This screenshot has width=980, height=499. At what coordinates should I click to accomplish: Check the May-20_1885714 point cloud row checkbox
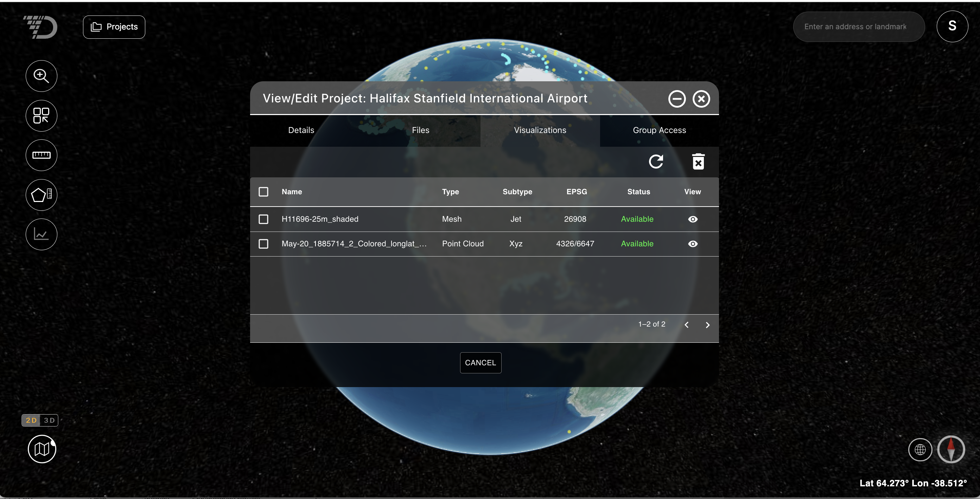263,244
